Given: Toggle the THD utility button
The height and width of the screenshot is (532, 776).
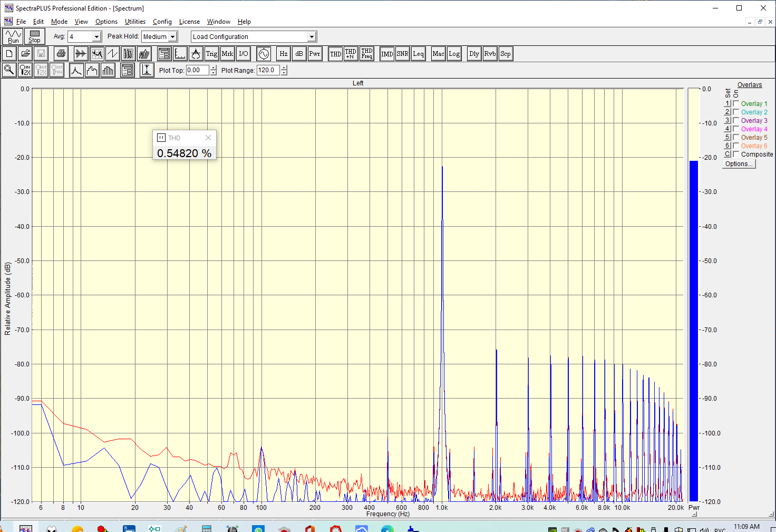Looking at the screenshot, I should point(335,54).
